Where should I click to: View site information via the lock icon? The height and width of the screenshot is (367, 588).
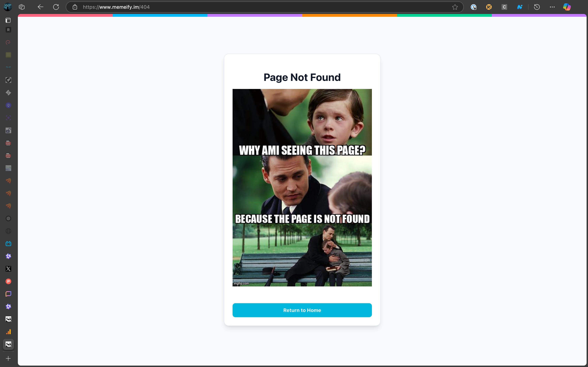(75, 7)
